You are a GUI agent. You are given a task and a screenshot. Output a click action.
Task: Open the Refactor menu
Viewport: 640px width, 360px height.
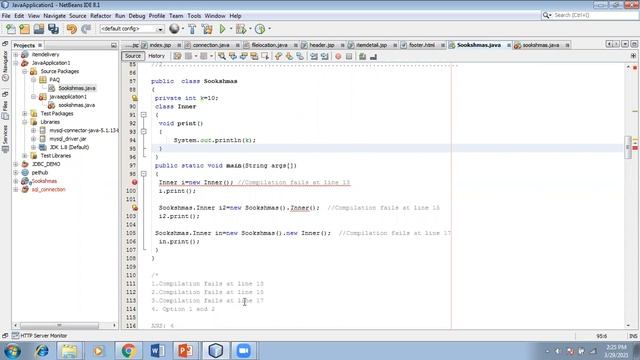pyautogui.click(x=100, y=16)
